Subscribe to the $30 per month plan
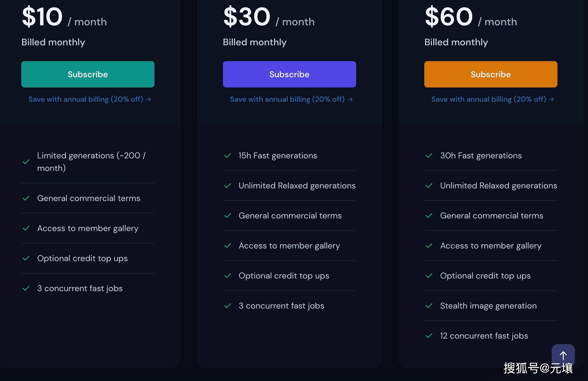The width and height of the screenshot is (588, 381). point(289,74)
